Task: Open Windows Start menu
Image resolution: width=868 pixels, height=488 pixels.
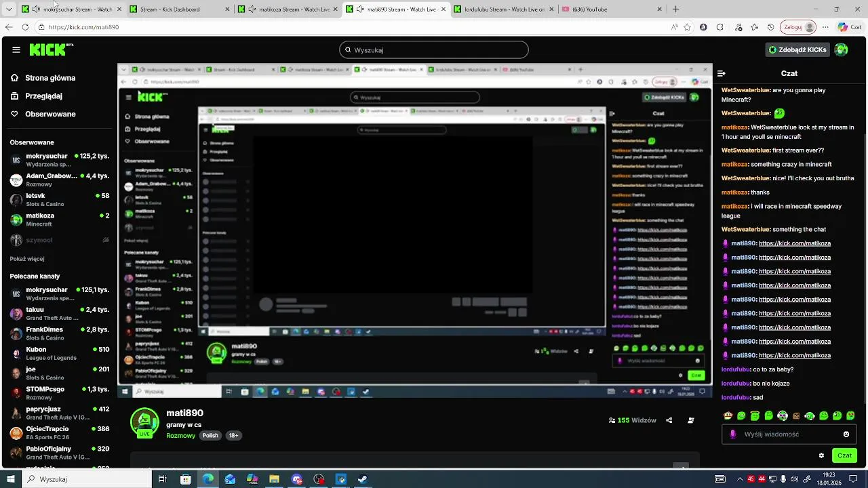Action: coord(9,479)
